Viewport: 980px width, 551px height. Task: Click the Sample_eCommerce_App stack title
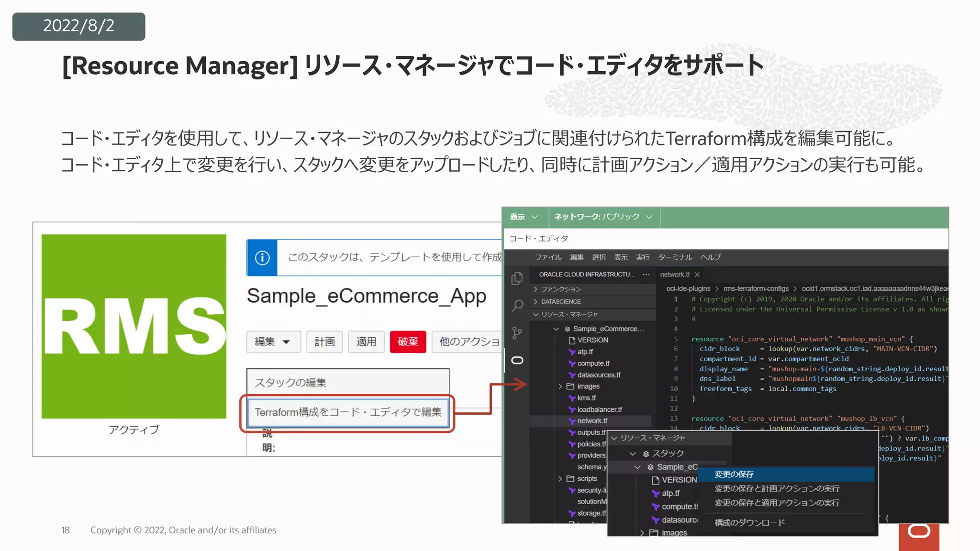(367, 296)
